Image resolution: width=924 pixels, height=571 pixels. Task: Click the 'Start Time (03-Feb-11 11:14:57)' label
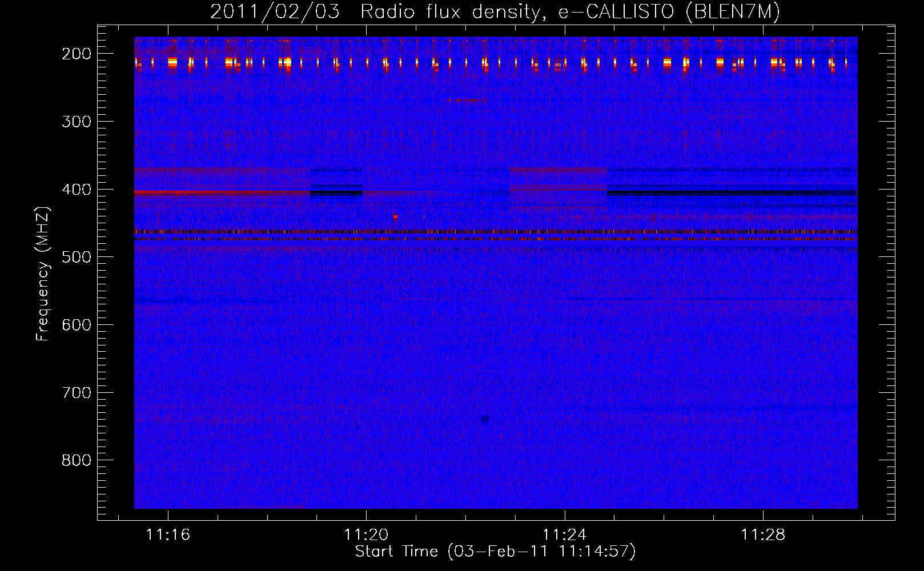495,552
